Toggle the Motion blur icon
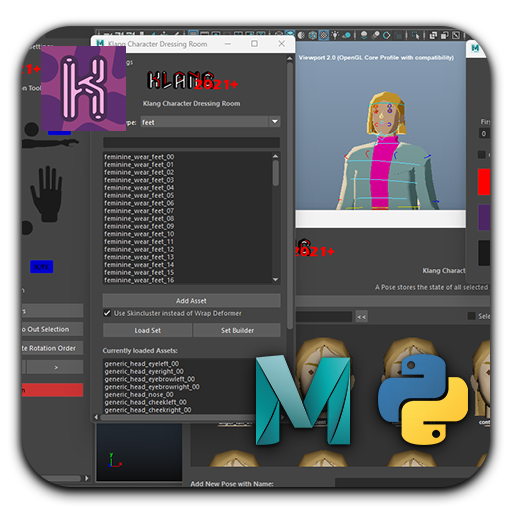Screen dimensions: 512x512 [x=376, y=35]
